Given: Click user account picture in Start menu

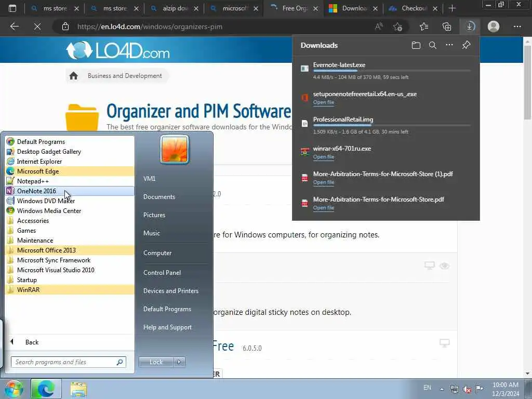Looking at the screenshot, I should click(x=175, y=149).
